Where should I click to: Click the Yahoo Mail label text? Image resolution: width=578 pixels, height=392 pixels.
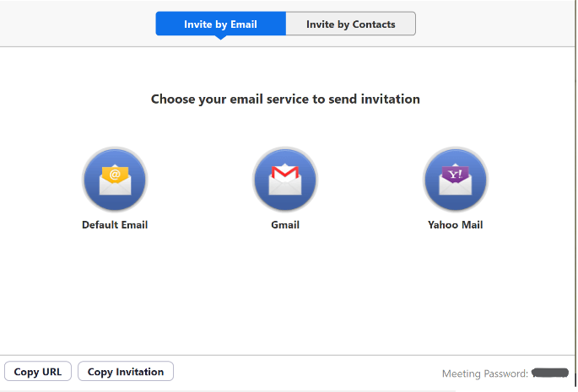(x=456, y=225)
